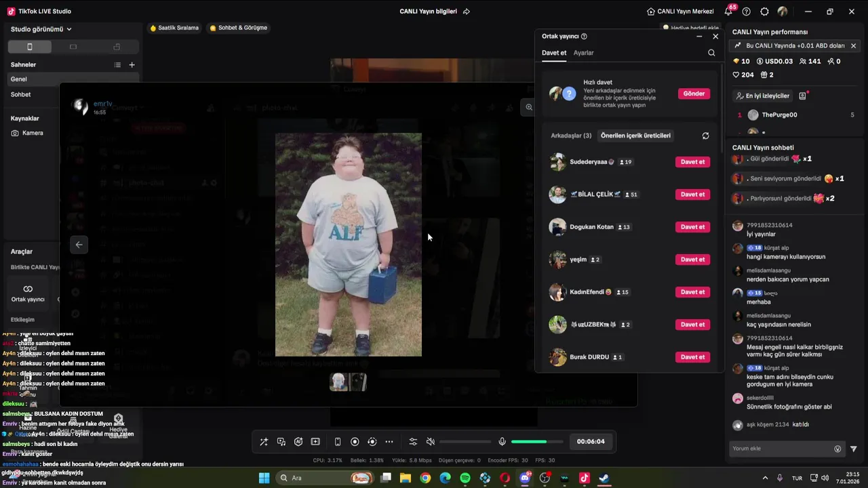The width and height of the screenshot is (868, 488).
Task: Invite Sudederyaaa with Davet et
Action: 692,162
